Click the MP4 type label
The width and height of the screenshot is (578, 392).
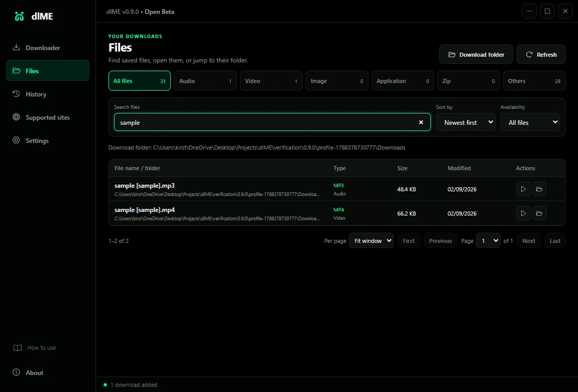(339, 209)
